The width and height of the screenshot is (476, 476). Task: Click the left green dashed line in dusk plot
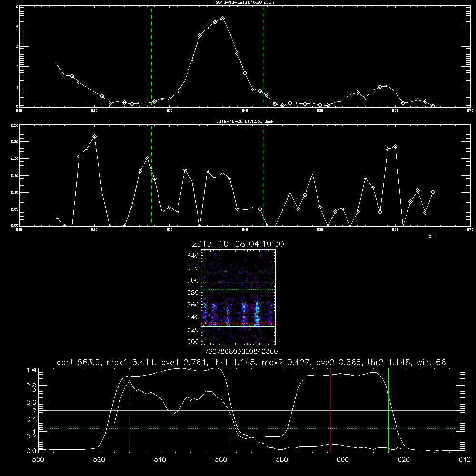(x=151, y=176)
